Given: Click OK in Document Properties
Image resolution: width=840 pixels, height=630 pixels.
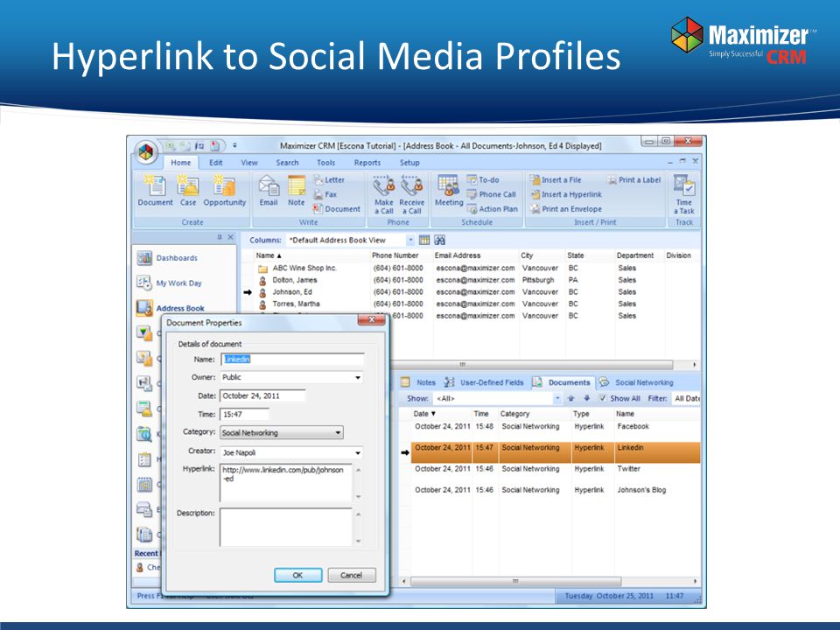Looking at the screenshot, I should [x=297, y=575].
